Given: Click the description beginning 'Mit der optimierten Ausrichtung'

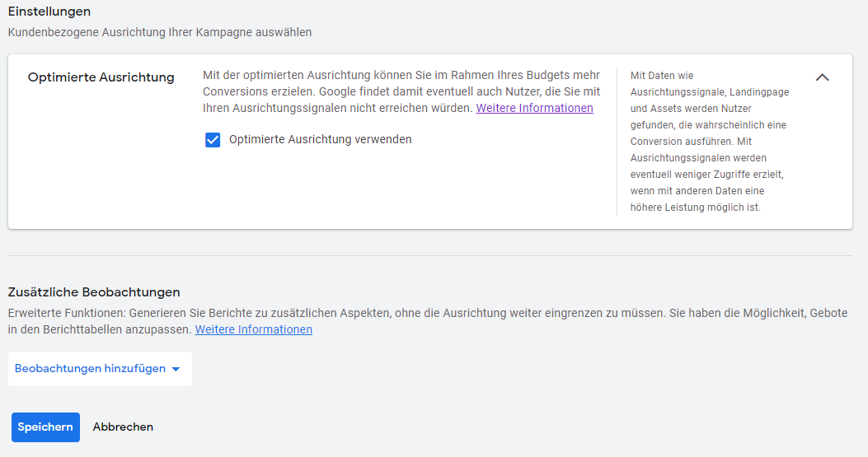Looking at the screenshot, I should coord(401,91).
